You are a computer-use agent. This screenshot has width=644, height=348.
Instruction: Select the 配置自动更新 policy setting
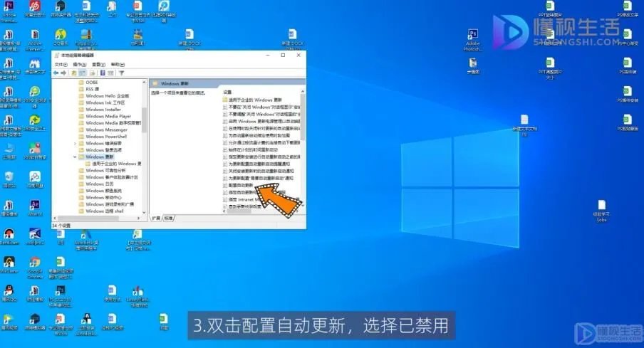pyautogui.click(x=238, y=186)
